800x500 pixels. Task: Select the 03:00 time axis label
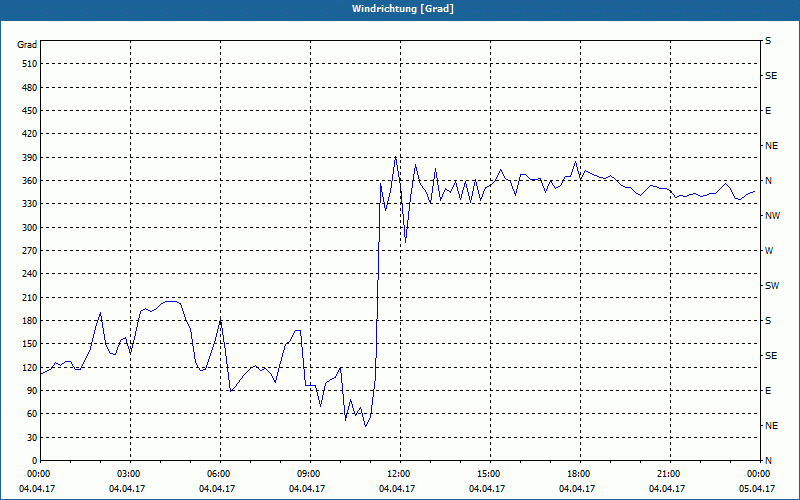tap(129, 473)
